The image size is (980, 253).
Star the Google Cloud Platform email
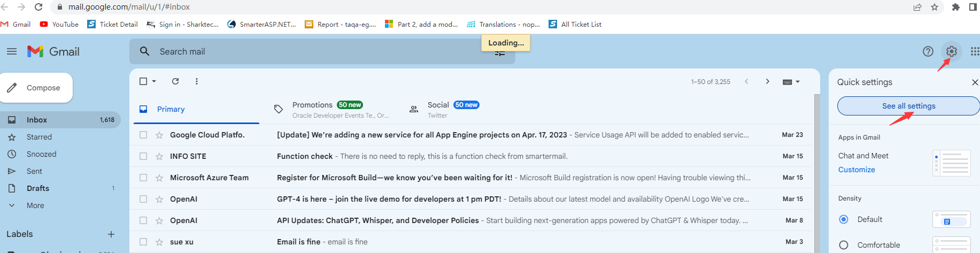[159, 135]
